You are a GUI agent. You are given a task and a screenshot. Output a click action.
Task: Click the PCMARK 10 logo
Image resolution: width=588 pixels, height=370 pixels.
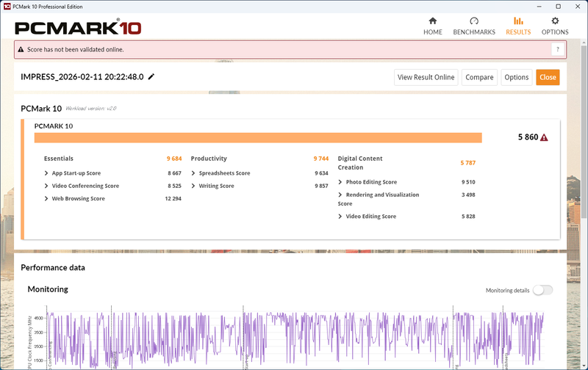coord(78,28)
